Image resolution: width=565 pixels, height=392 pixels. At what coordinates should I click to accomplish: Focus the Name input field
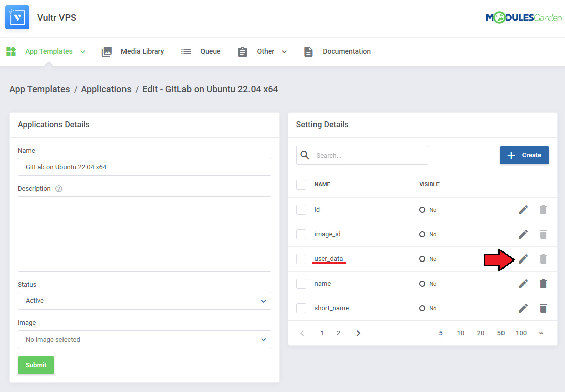pos(144,167)
